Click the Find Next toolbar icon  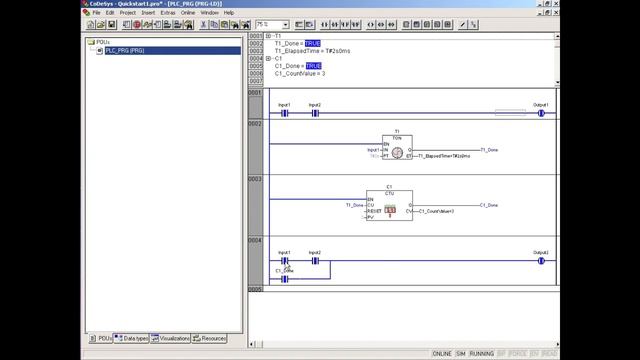(x=245, y=24)
